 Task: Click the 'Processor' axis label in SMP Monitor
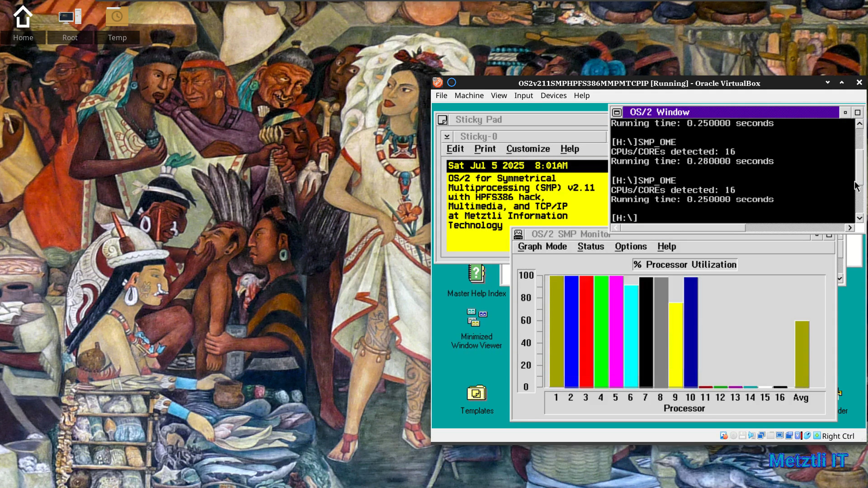(684, 408)
